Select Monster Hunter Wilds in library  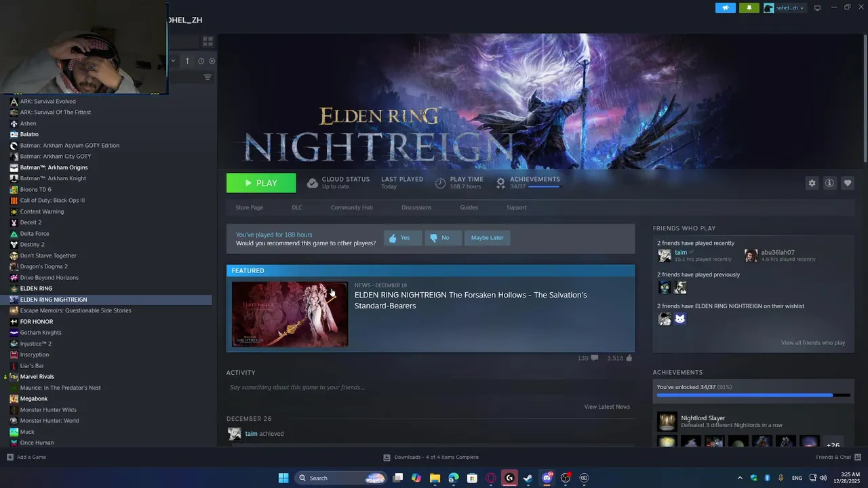[x=48, y=410]
